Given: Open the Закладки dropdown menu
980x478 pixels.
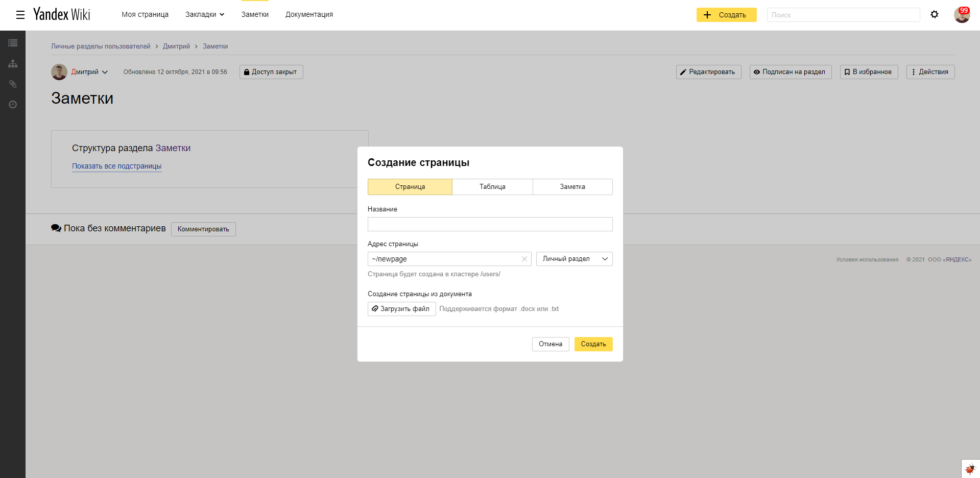Looking at the screenshot, I should click(204, 15).
